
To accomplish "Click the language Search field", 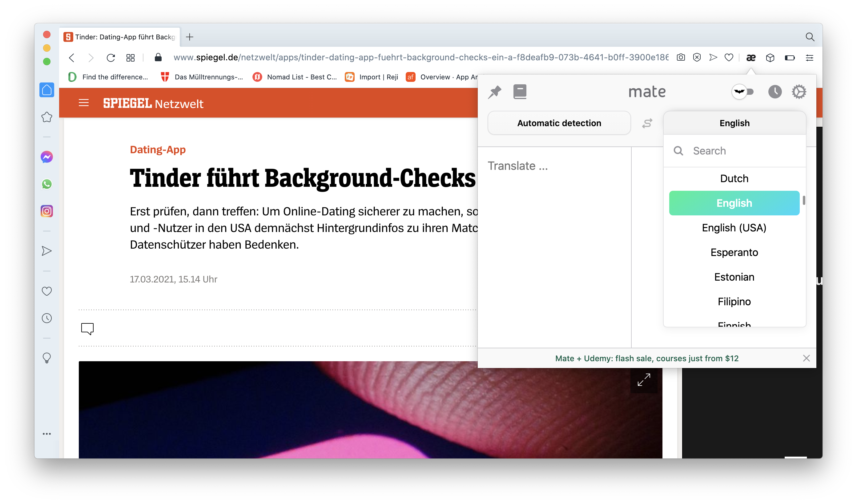I will [x=734, y=151].
